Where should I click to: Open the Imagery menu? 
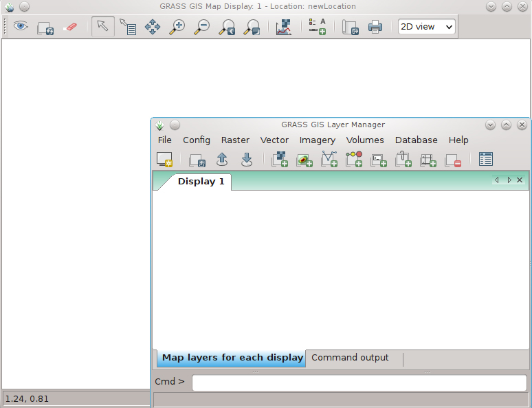coord(318,140)
